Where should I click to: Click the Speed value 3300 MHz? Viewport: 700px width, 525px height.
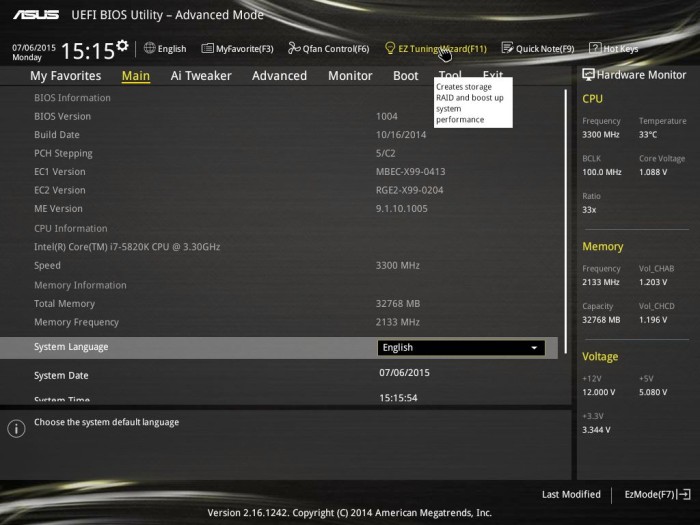[398, 265]
